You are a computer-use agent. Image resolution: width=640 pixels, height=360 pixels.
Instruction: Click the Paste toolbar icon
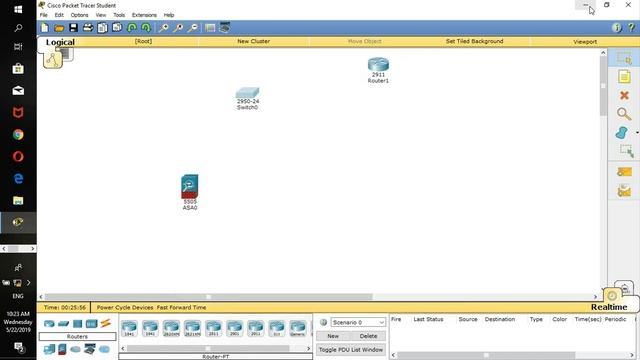pyautogui.click(x=117, y=28)
